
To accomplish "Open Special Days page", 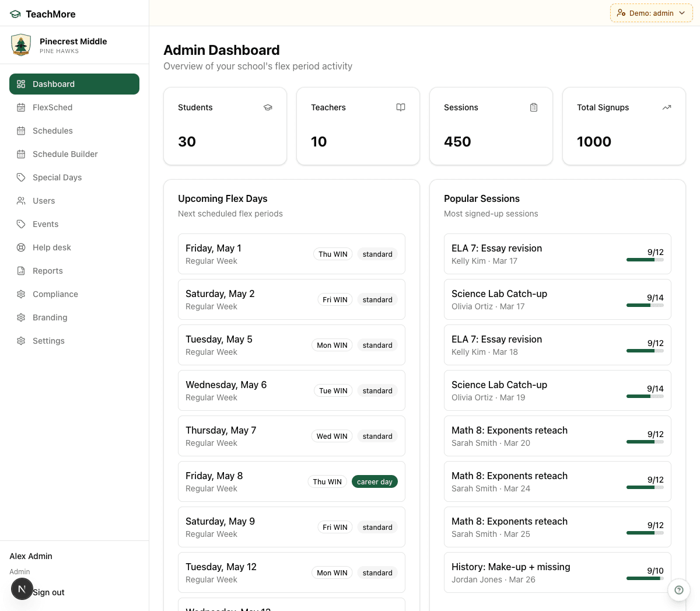I will (x=74, y=177).
